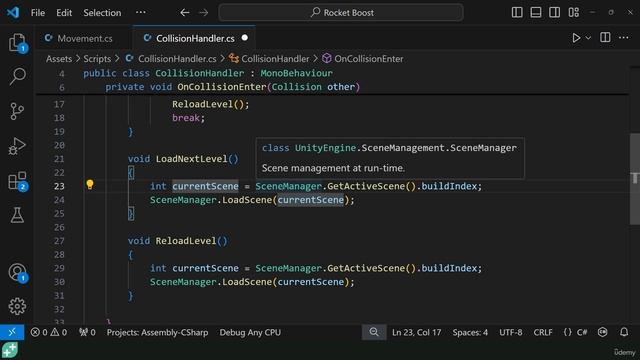Close the unsaved CollisionHandler.cs tab dot
Screen dimensions: 640x360
[244, 38]
